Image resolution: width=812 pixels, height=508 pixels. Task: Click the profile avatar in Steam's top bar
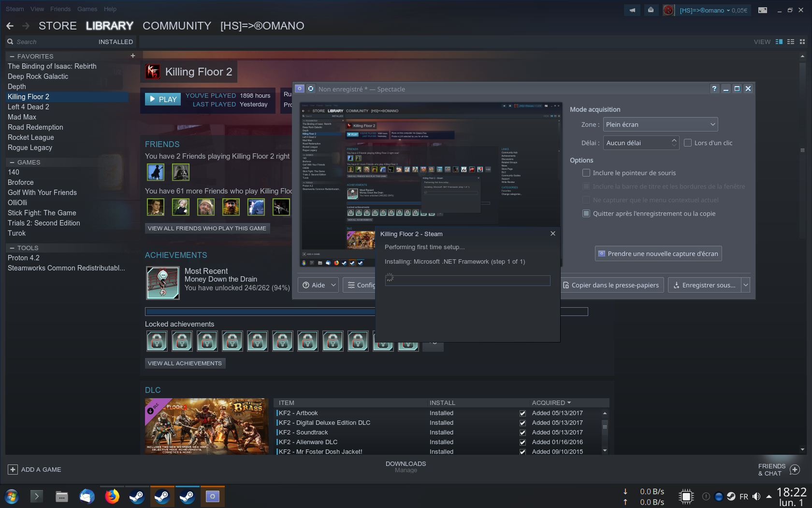point(668,10)
